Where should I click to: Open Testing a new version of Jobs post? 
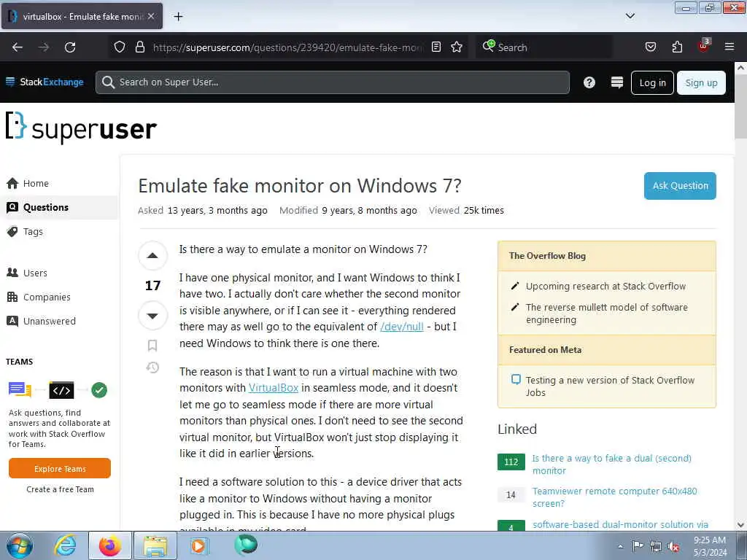click(x=610, y=386)
